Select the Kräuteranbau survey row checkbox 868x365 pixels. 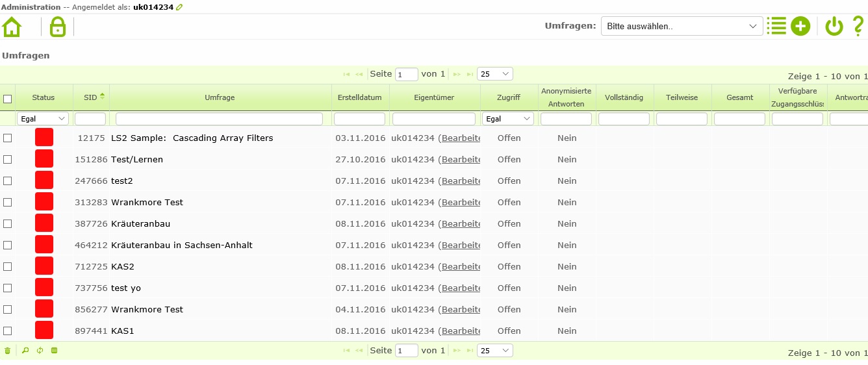(8, 223)
